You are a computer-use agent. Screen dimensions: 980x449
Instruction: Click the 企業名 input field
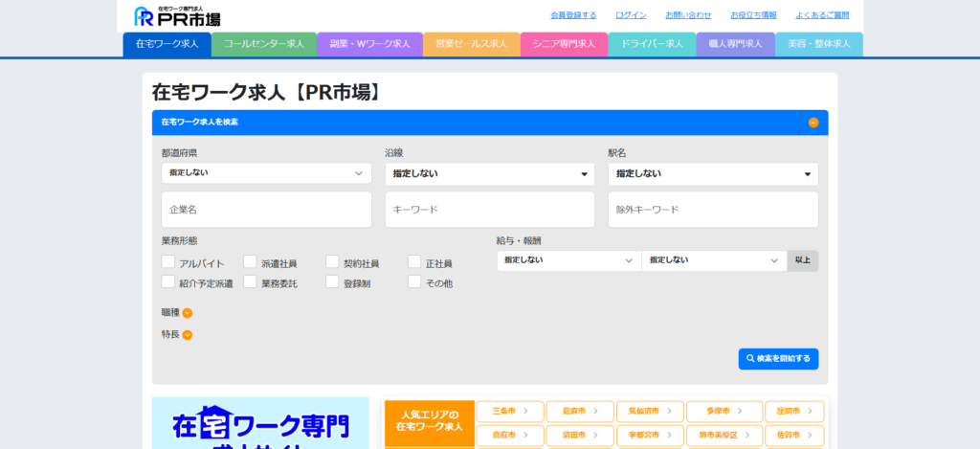coord(266,210)
